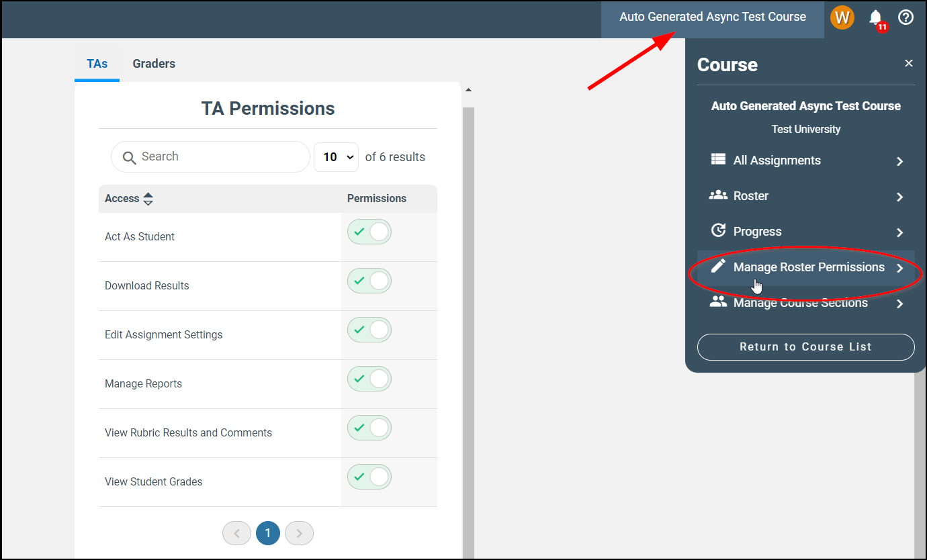Click the search magnifier icon
This screenshot has width=927, height=560.
pyautogui.click(x=130, y=158)
